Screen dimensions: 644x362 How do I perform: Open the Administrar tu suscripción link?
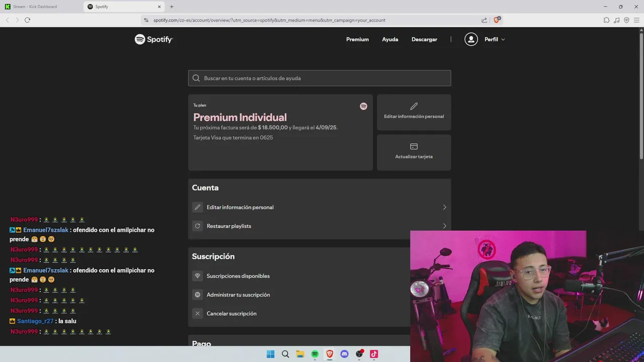point(238,295)
